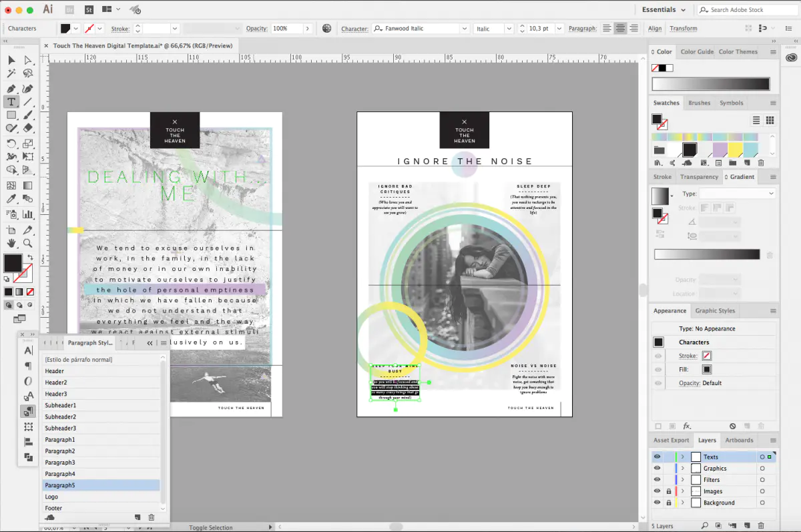
Task: Expand the Graphics layer
Action: tap(682, 469)
